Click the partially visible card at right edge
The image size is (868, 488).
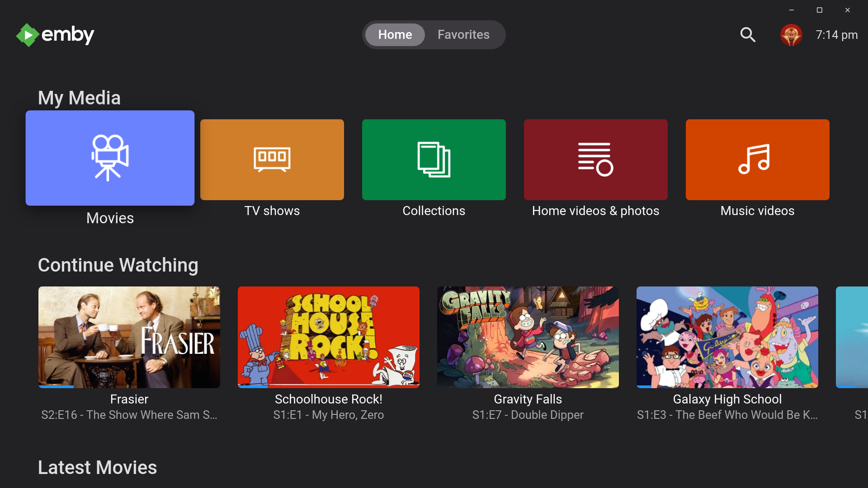(853, 337)
